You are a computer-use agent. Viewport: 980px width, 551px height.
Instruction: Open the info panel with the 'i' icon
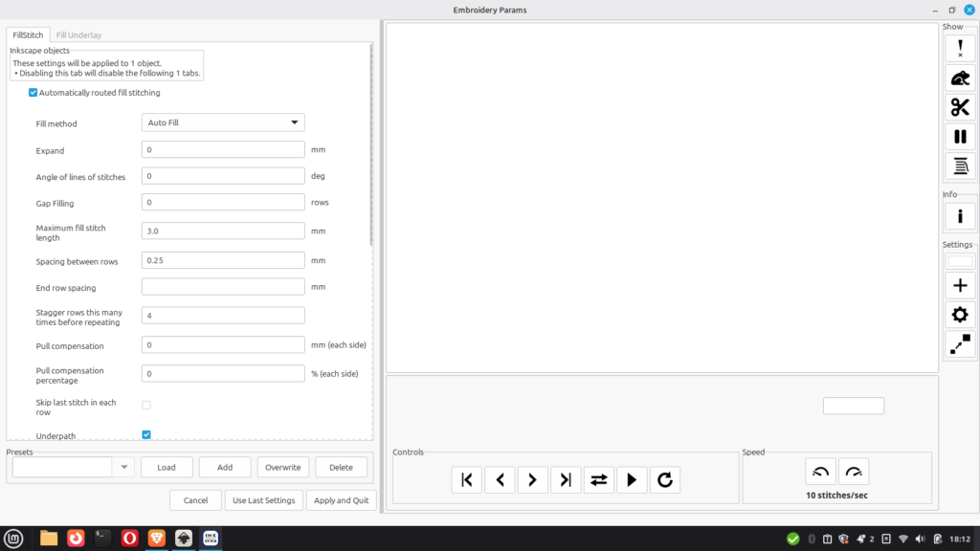(x=960, y=216)
